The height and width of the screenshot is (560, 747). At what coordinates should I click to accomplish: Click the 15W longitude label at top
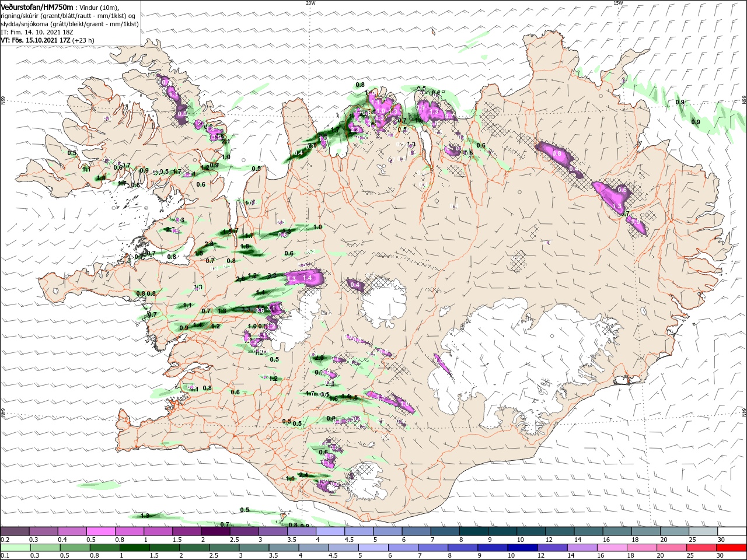pos(618,3)
